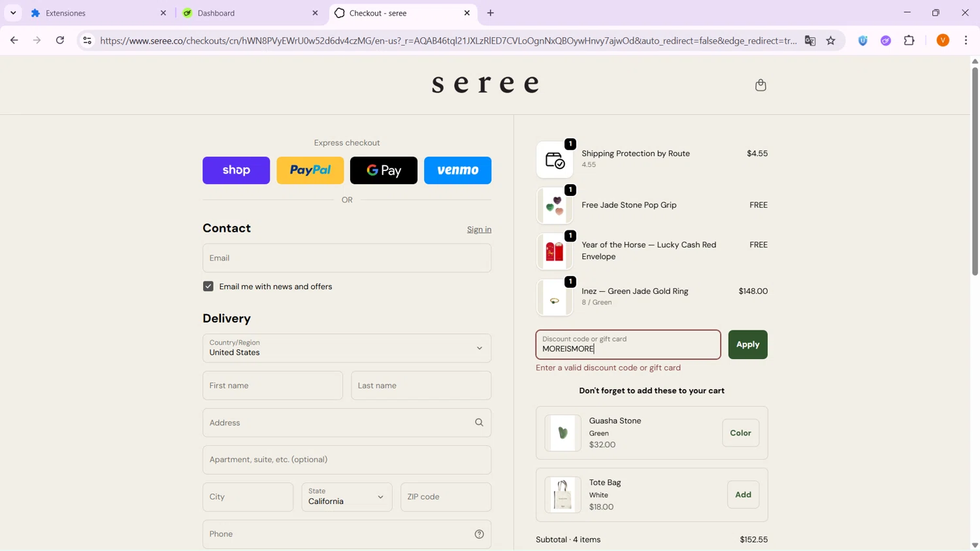Pay with Shop Pay button

click(x=236, y=170)
